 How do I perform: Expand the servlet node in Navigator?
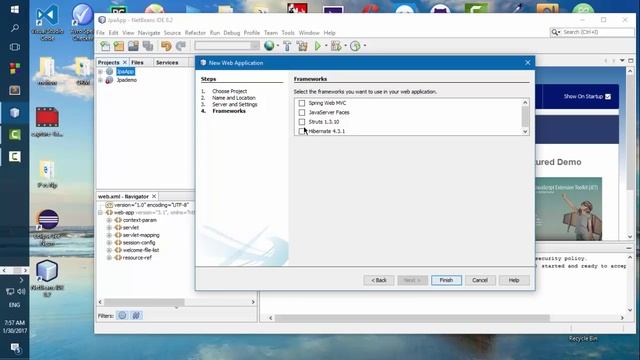coord(109,228)
